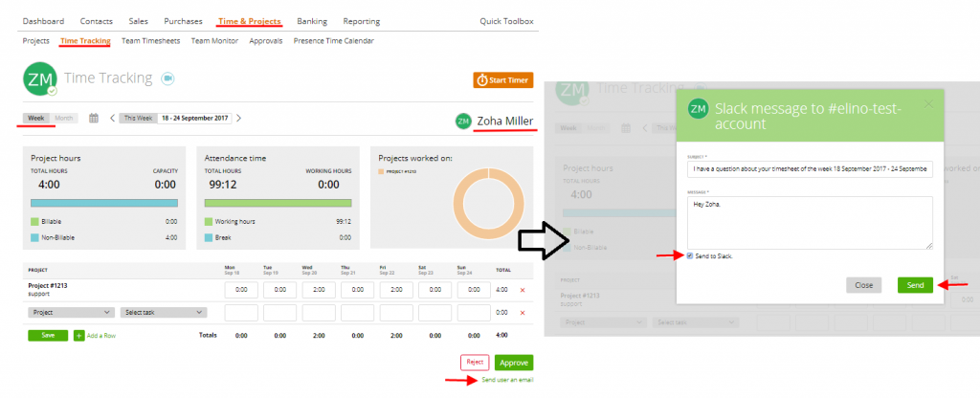The height and width of the screenshot is (398, 980).
Task: Click the Start Timer button
Action: tap(503, 80)
